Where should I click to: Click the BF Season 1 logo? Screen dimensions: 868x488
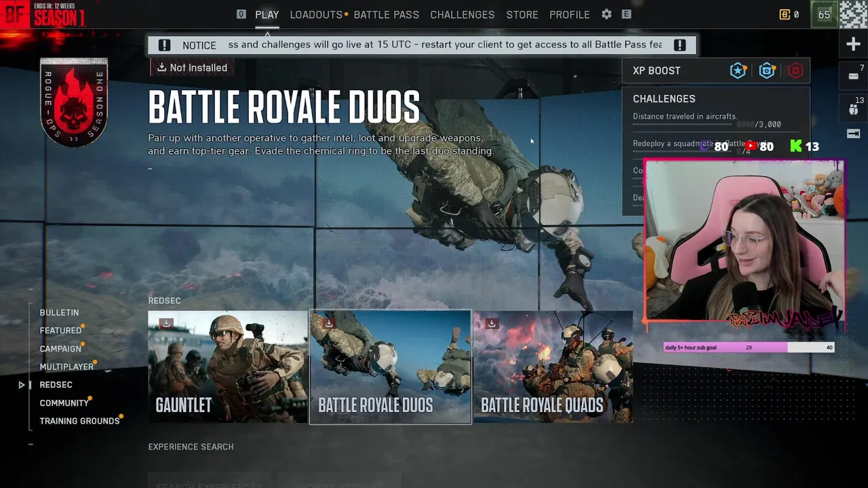point(44,14)
